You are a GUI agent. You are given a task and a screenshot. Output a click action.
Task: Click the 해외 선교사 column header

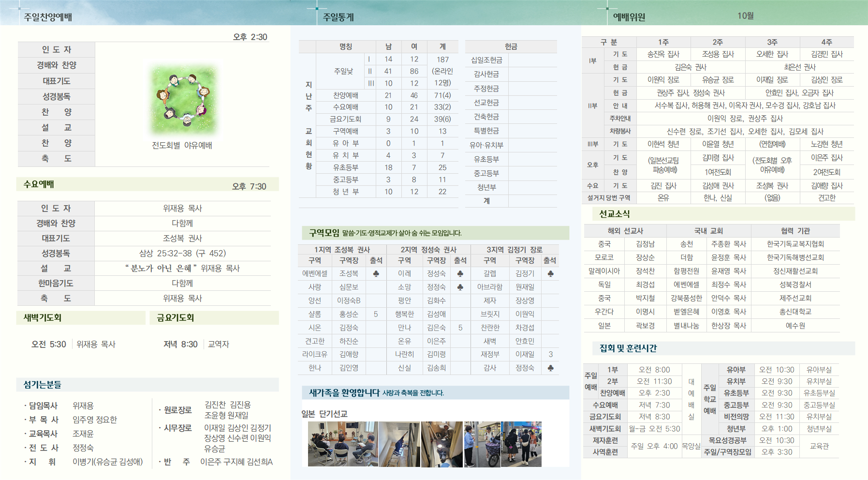(625, 231)
